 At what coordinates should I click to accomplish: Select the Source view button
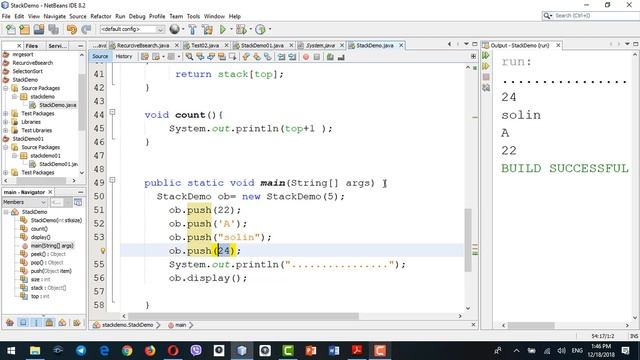pos(100,56)
